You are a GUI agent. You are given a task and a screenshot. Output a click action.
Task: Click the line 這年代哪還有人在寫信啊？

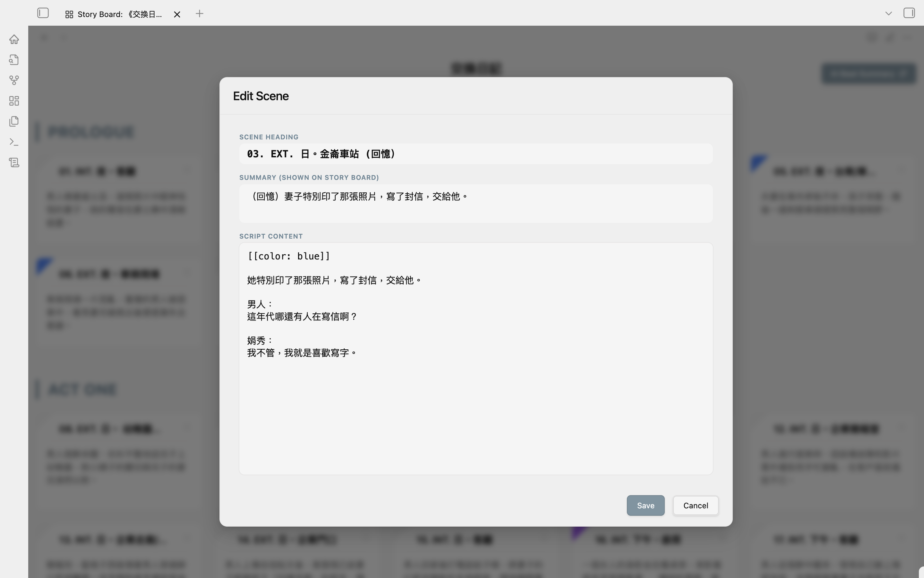coord(302,317)
